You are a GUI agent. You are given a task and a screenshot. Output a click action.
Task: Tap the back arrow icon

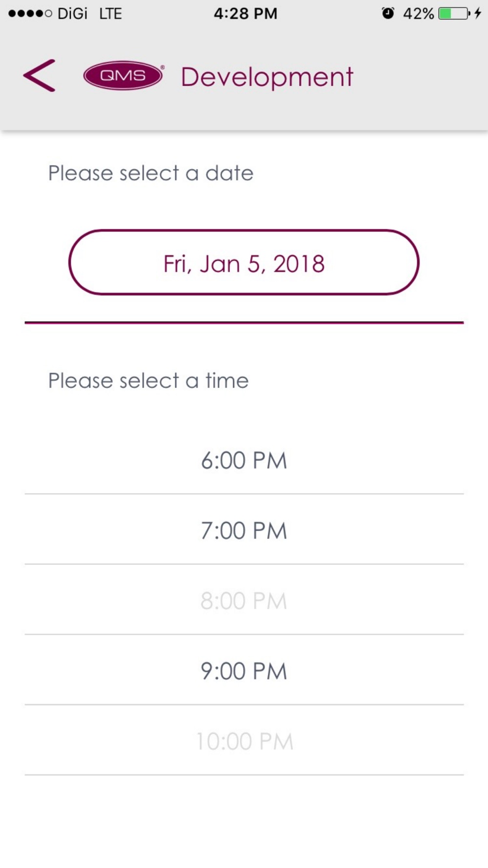pyautogui.click(x=40, y=76)
